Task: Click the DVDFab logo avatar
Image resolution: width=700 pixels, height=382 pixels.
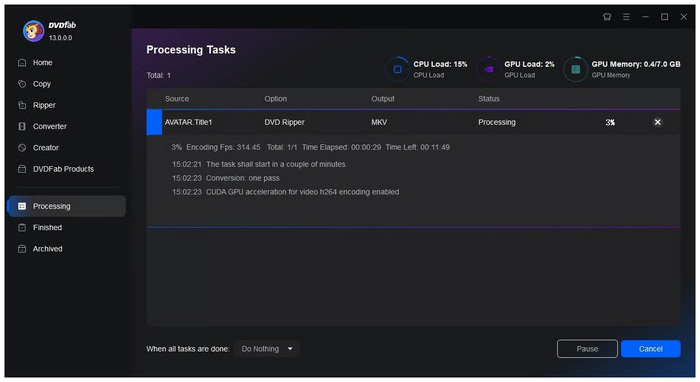Action: tap(33, 31)
